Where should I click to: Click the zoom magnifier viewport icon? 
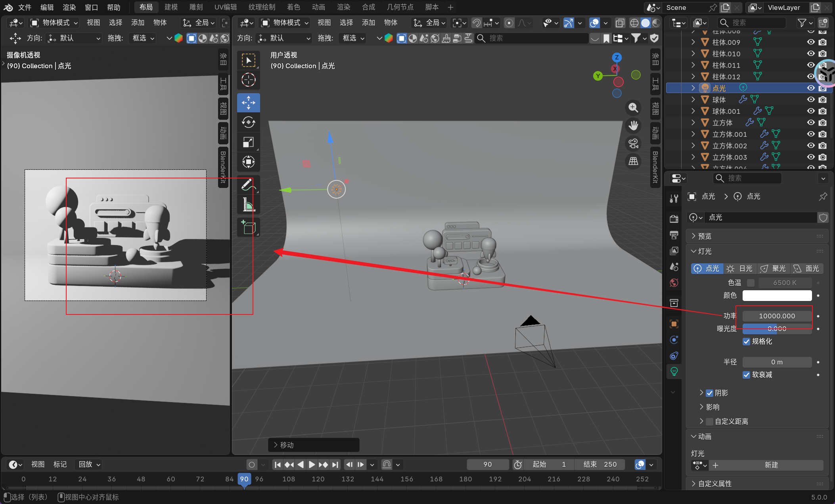coord(633,107)
